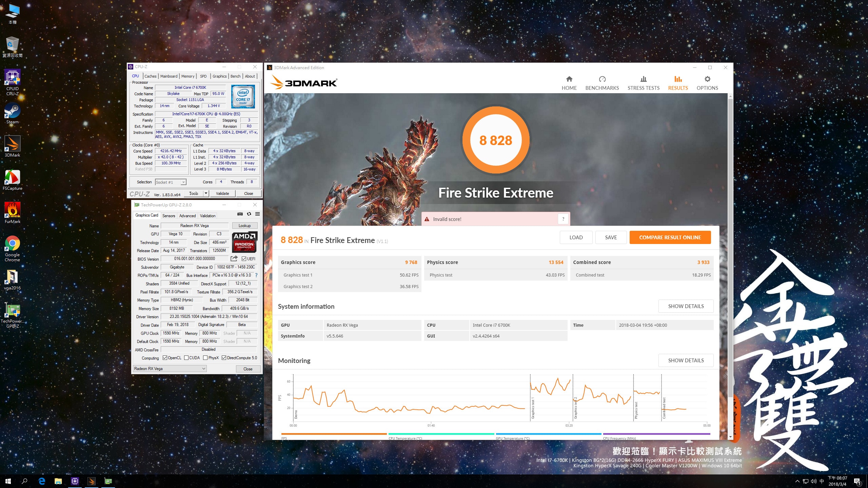
Task: Show hidden system tray icons chevron
Action: pyautogui.click(x=797, y=481)
